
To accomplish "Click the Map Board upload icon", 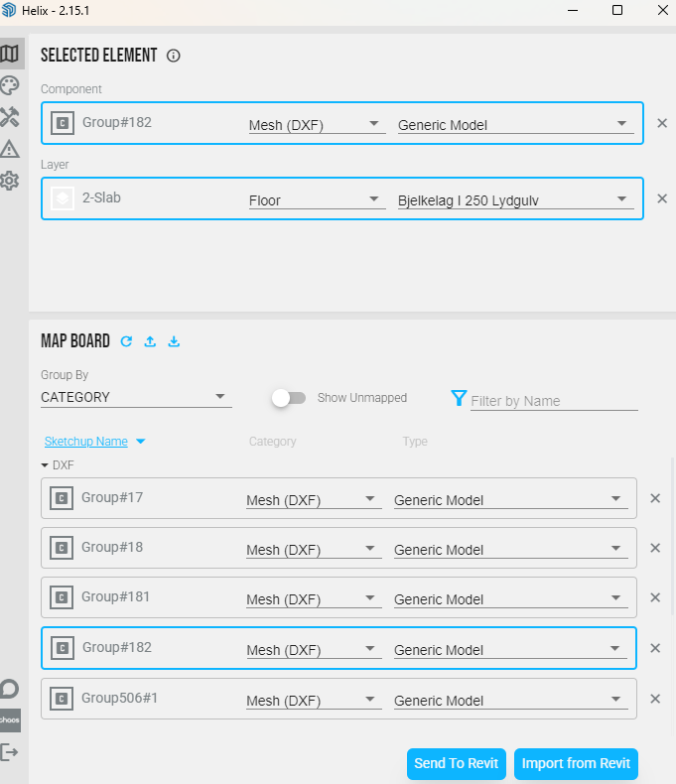I will 150,341.
